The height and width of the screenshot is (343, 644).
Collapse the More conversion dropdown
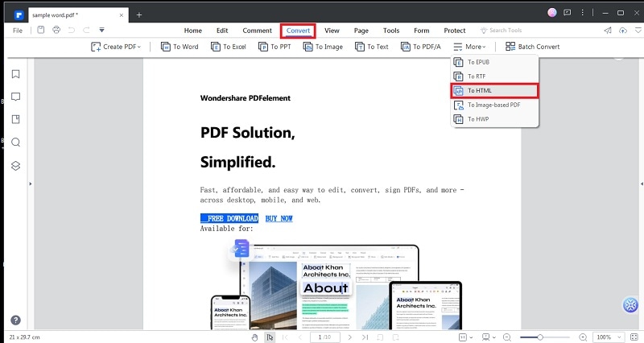coord(469,47)
